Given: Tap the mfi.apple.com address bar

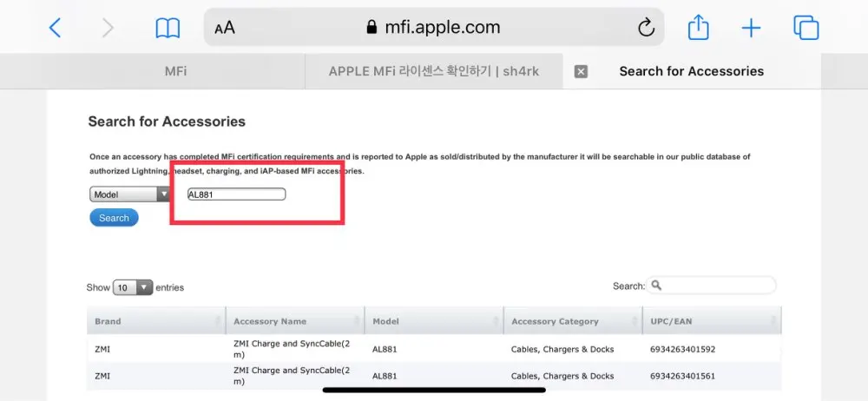Looking at the screenshot, I should pyautogui.click(x=434, y=27).
